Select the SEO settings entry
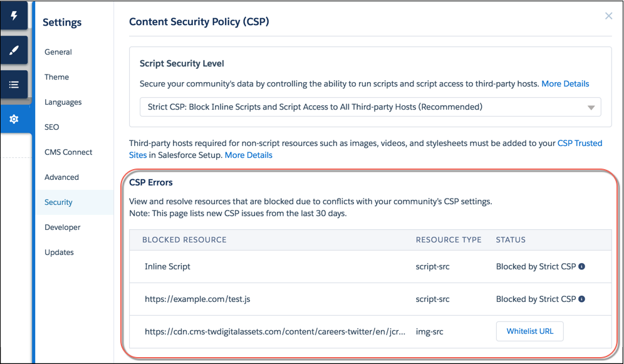 51,127
